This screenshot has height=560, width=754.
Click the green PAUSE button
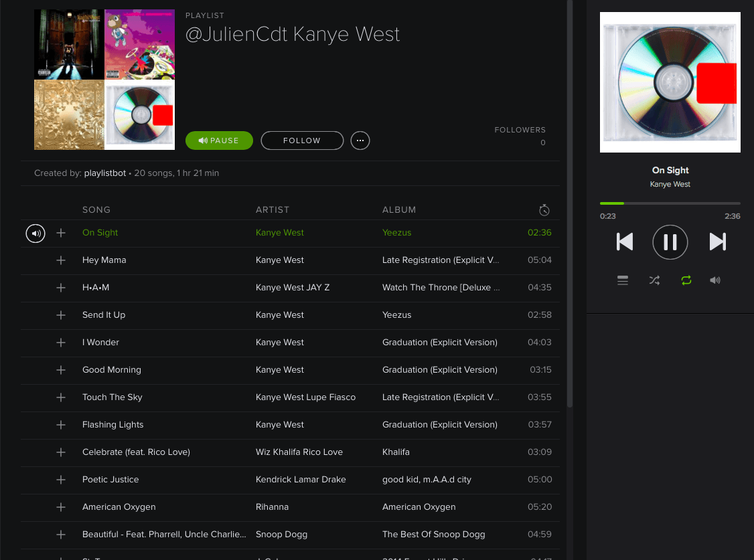(x=219, y=141)
